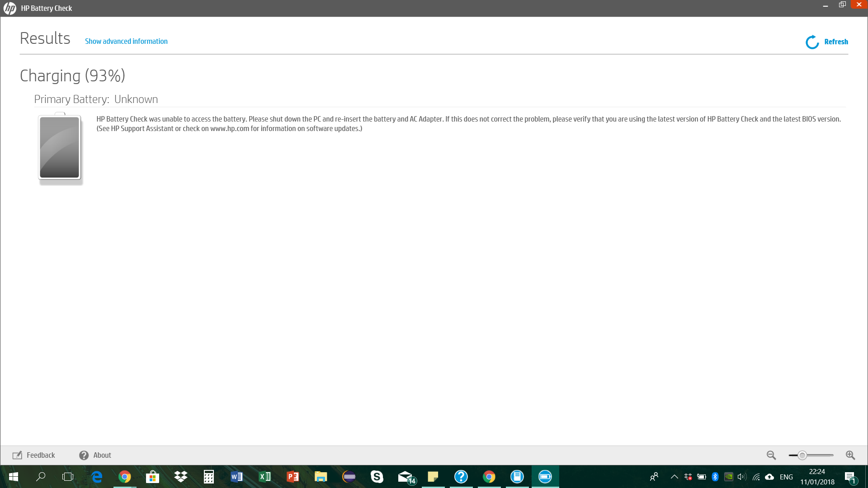The width and height of the screenshot is (868, 488).
Task: Click the HP logo in title bar
Action: 9,8
